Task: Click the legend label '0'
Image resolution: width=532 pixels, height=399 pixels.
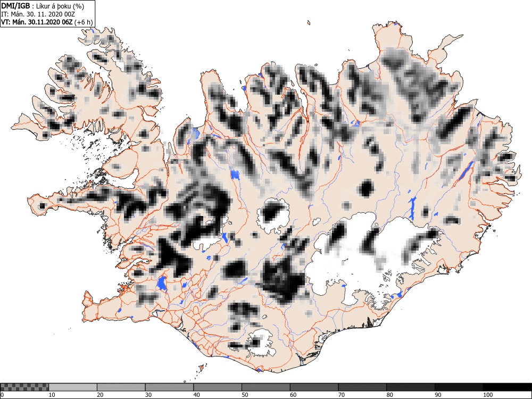Action: (2, 395)
